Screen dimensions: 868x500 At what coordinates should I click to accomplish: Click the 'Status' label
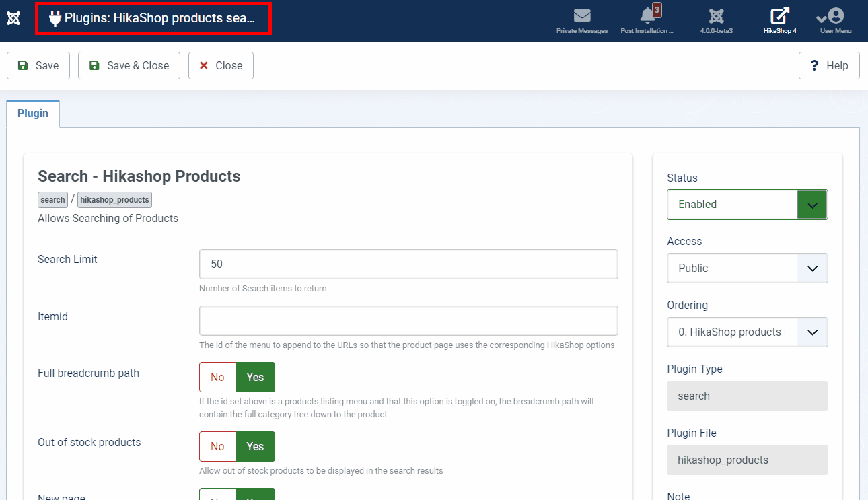[x=682, y=178]
